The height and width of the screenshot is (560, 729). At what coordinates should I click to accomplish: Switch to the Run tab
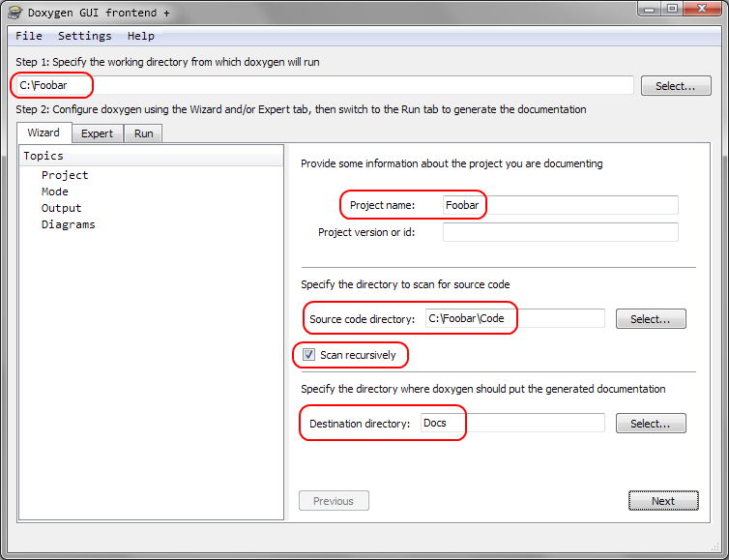pos(144,133)
